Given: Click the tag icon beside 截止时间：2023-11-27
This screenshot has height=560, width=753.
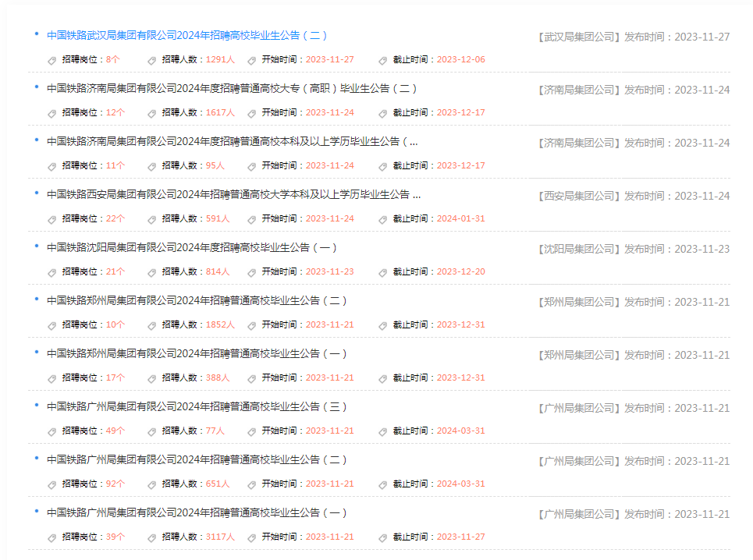Looking at the screenshot, I should [383, 537].
